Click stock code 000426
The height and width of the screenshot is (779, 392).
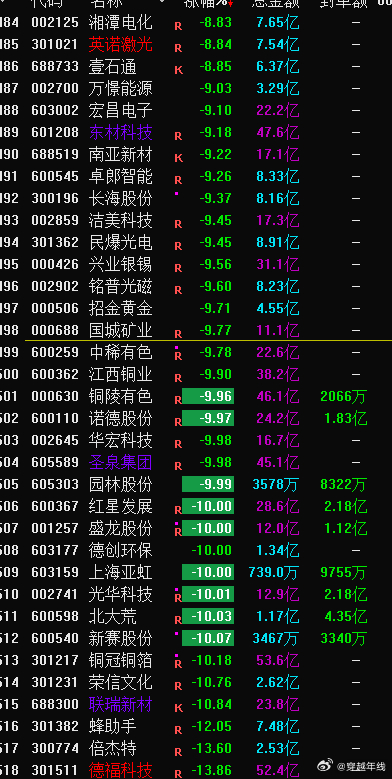coord(55,264)
